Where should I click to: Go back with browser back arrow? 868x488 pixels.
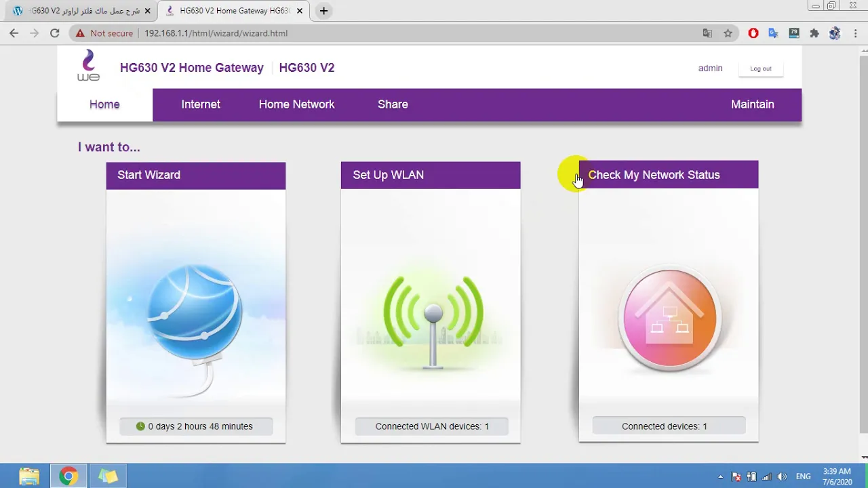click(14, 33)
